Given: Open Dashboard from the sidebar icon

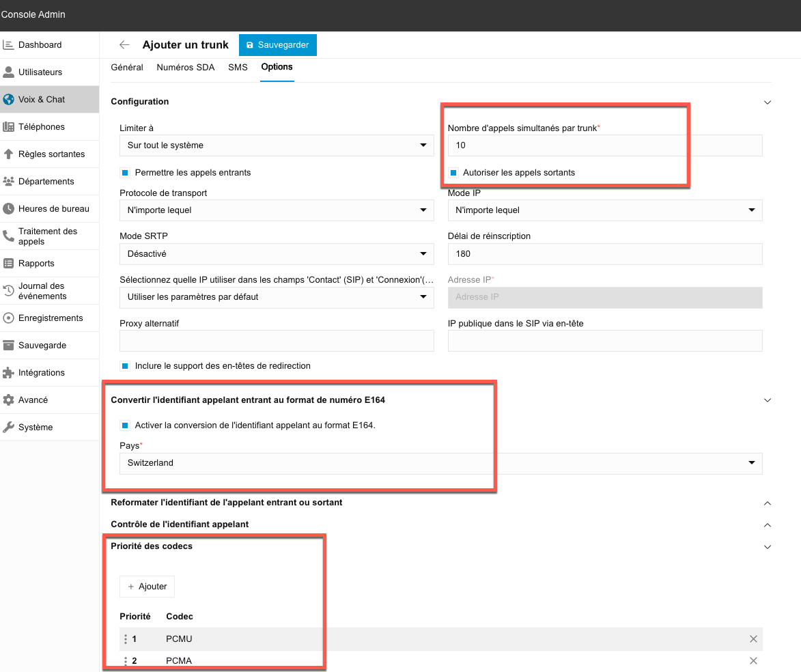Looking at the screenshot, I should coord(9,45).
